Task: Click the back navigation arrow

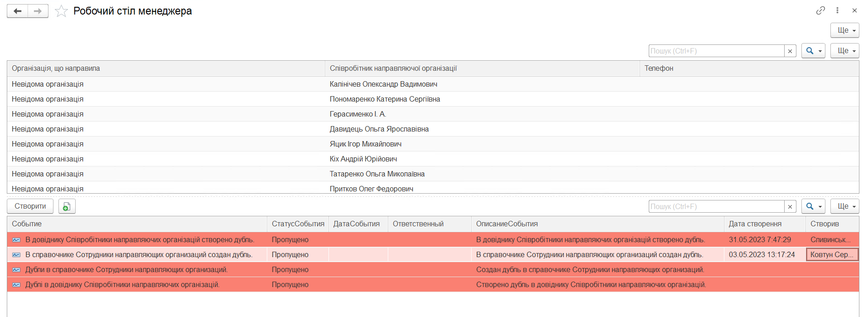Action: point(18,11)
